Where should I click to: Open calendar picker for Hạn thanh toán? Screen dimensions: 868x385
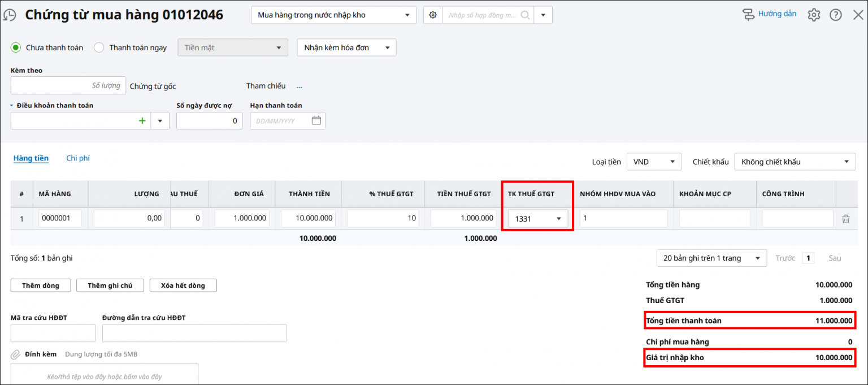click(316, 120)
